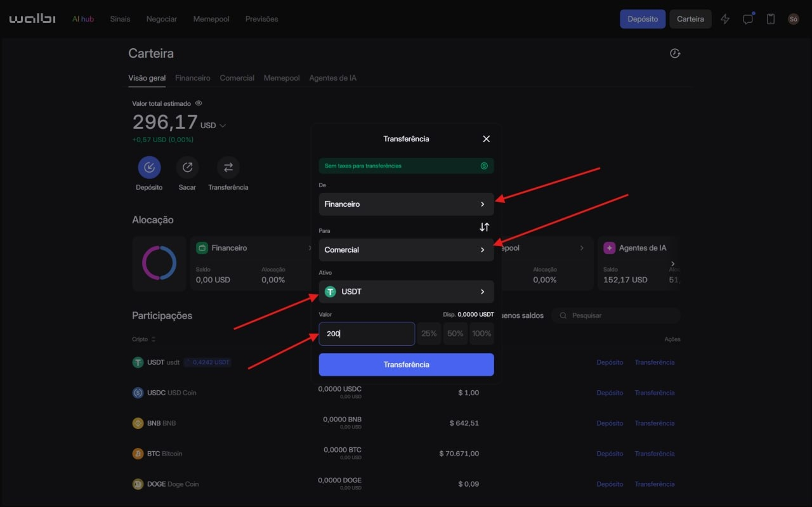This screenshot has width=812, height=507.
Task: Click the swap De/Para direction arrows icon
Action: (x=484, y=227)
